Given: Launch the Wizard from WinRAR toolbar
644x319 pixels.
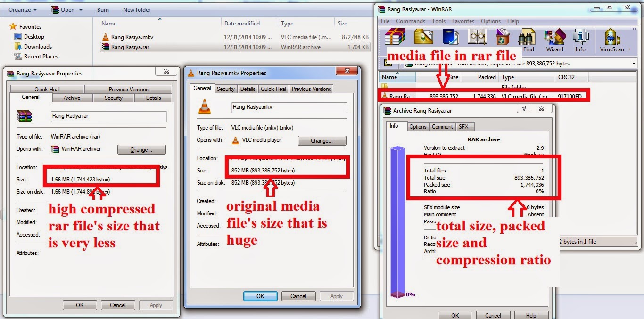Looking at the screenshot, I should (554, 40).
